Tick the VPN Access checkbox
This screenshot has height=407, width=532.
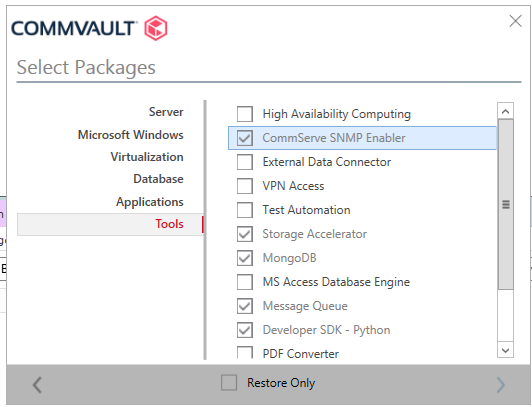coord(245,186)
